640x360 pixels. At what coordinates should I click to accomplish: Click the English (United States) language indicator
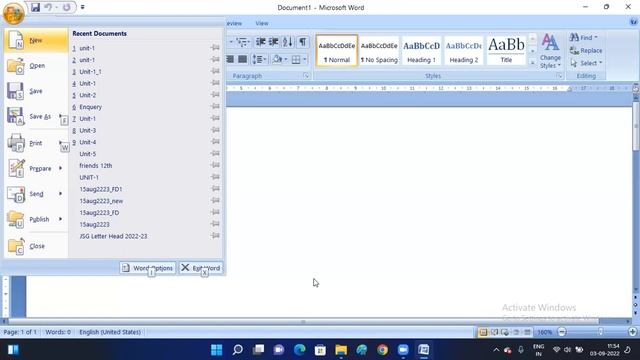[x=110, y=332]
